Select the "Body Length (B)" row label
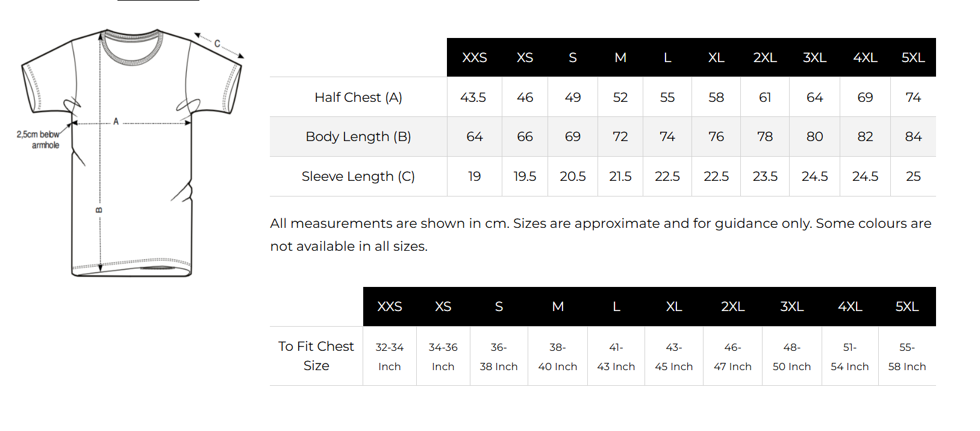 pyautogui.click(x=358, y=136)
